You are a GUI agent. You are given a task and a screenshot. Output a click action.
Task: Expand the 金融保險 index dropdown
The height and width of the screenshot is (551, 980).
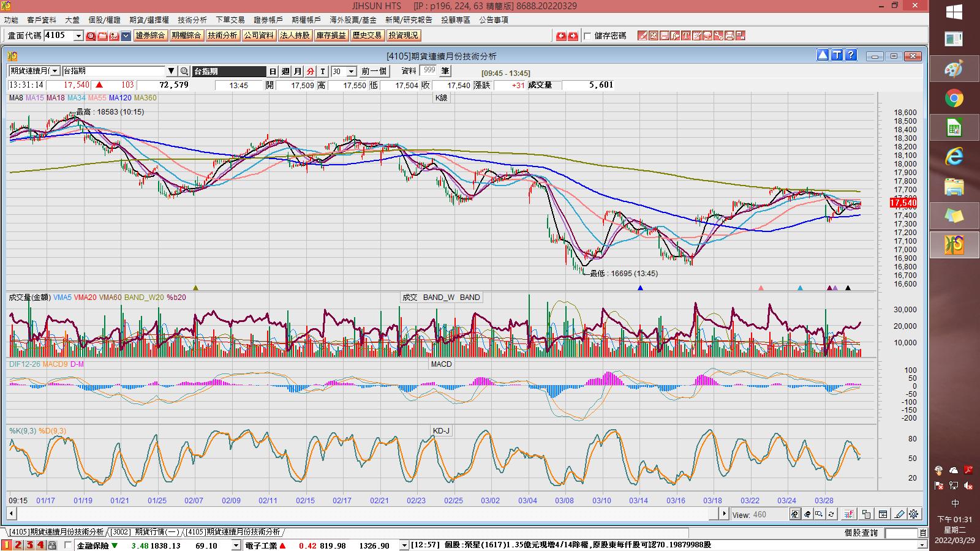pos(236,545)
